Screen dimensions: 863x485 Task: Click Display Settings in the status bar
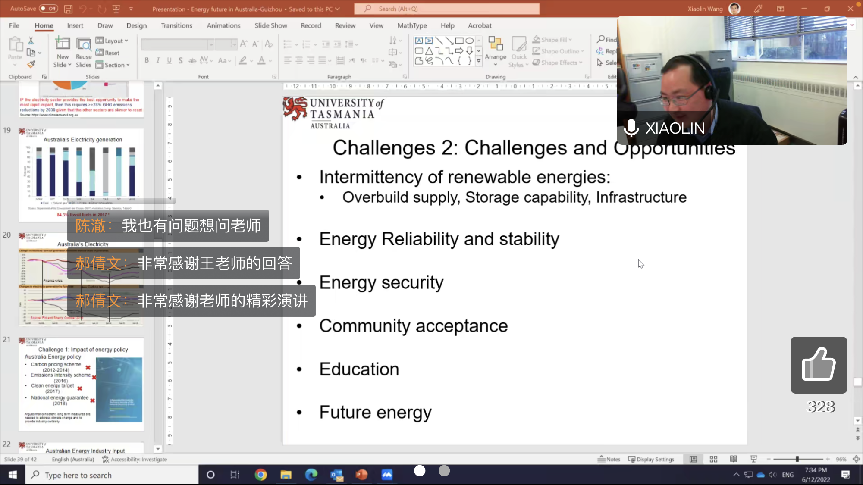coord(654,459)
